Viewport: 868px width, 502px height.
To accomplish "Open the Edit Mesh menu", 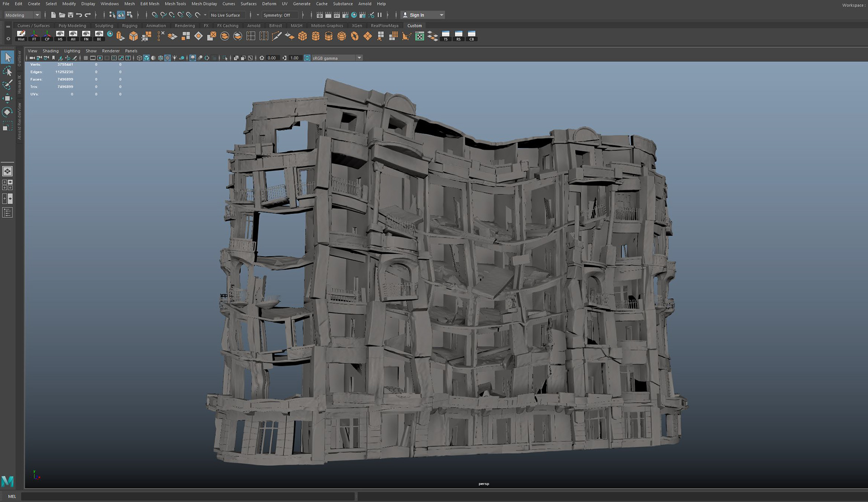I will point(150,4).
